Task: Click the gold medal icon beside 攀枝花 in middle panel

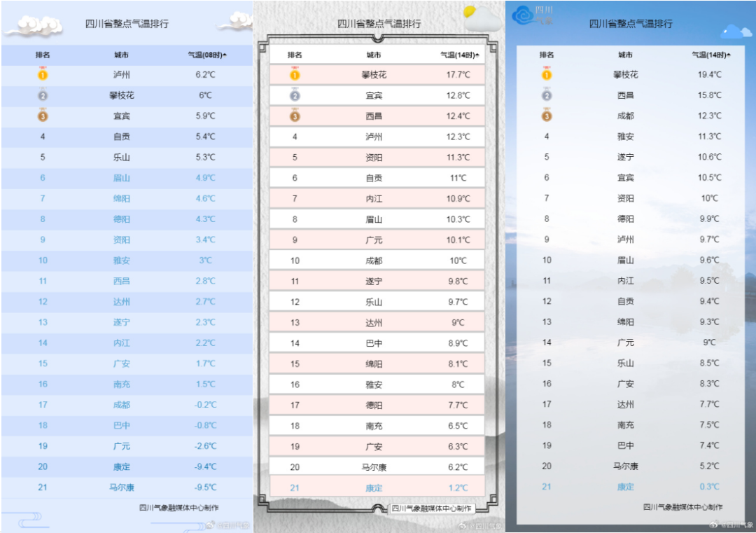Action: (296, 74)
